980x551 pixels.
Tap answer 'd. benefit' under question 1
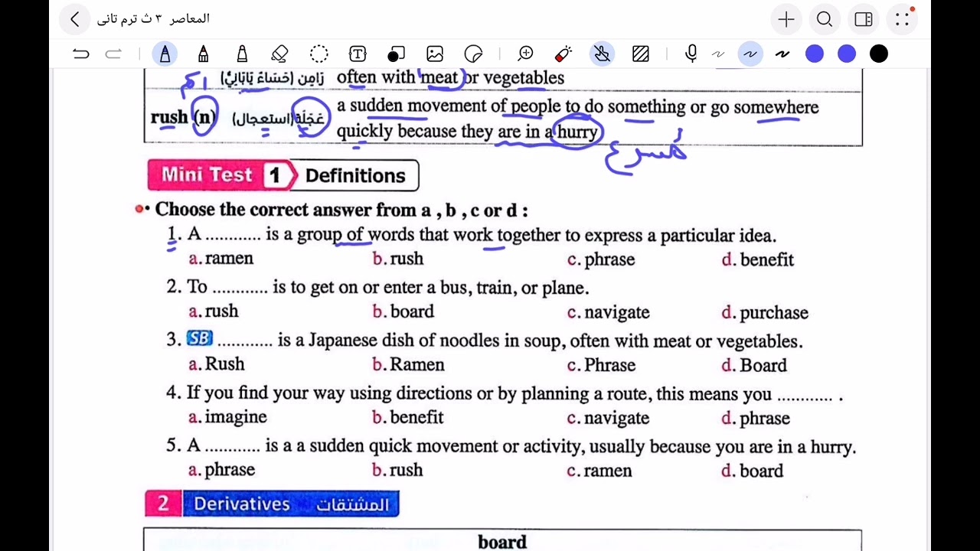[x=758, y=259]
